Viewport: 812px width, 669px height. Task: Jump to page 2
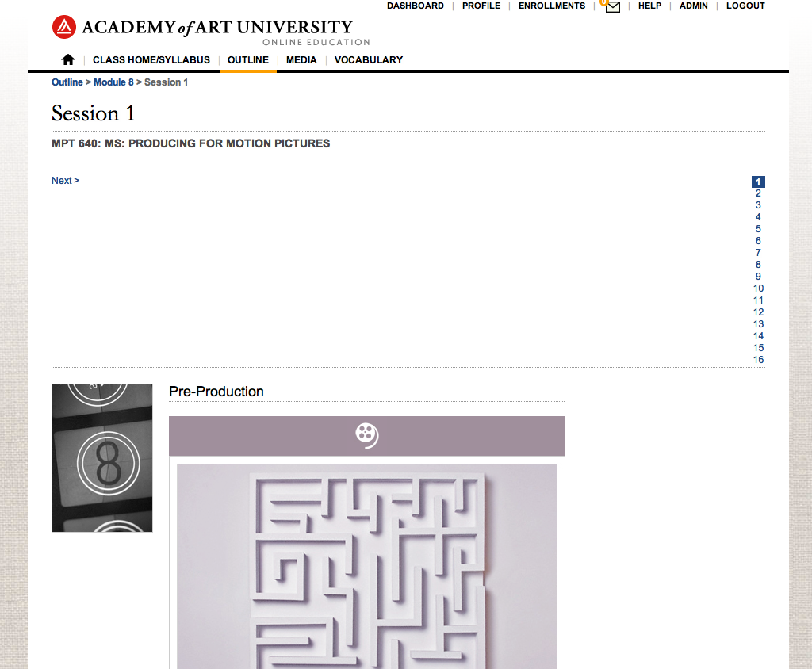[x=758, y=193]
